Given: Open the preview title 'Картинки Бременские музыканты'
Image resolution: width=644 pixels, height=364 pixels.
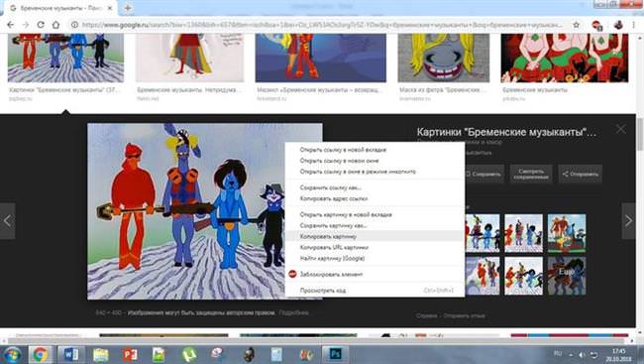Looking at the screenshot, I should (x=506, y=132).
